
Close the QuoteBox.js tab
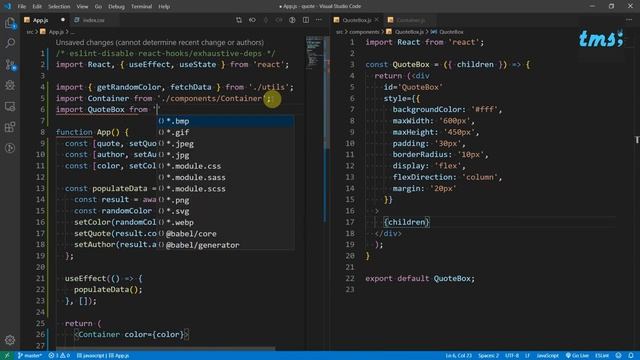click(377, 20)
